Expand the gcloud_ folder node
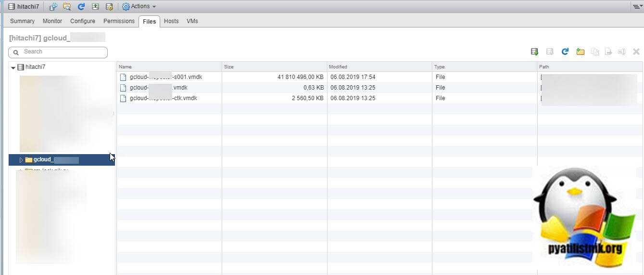The width and height of the screenshot is (644, 275). click(x=21, y=160)
